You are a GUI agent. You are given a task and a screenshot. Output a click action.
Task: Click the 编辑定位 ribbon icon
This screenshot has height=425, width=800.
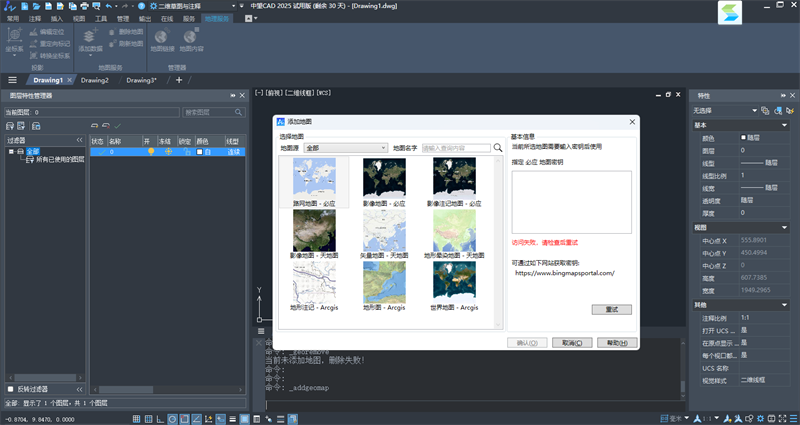coord(47,32)
